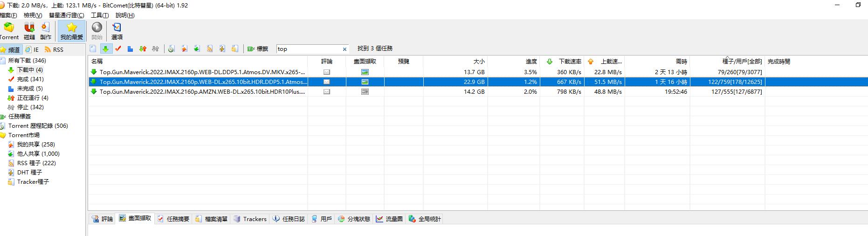
Task: Open the Trackers bottom tab
Action: [250, 219]
